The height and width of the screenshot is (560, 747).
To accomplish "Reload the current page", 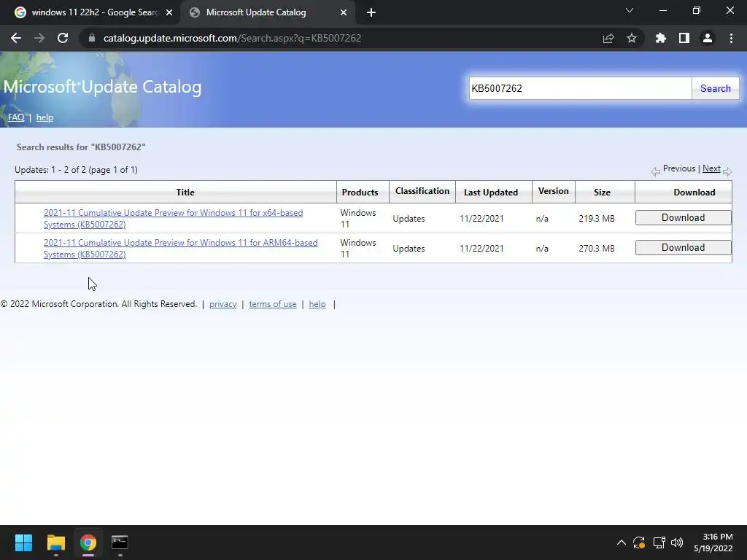I will [63, 38].
